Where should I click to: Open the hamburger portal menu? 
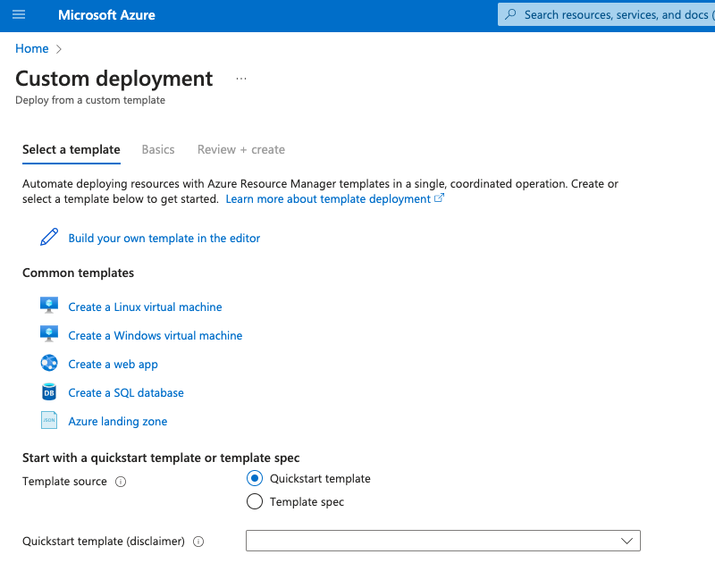pos(19,15)
